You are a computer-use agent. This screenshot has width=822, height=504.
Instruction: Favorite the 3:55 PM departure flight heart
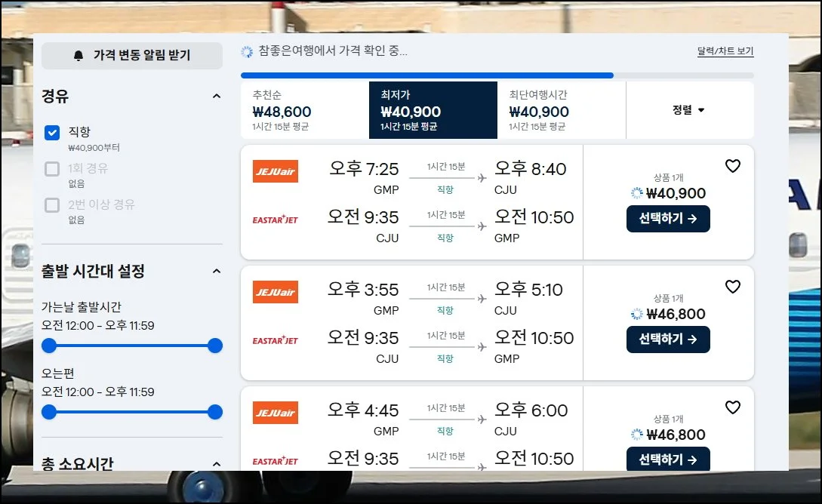(x=732, y=287)
